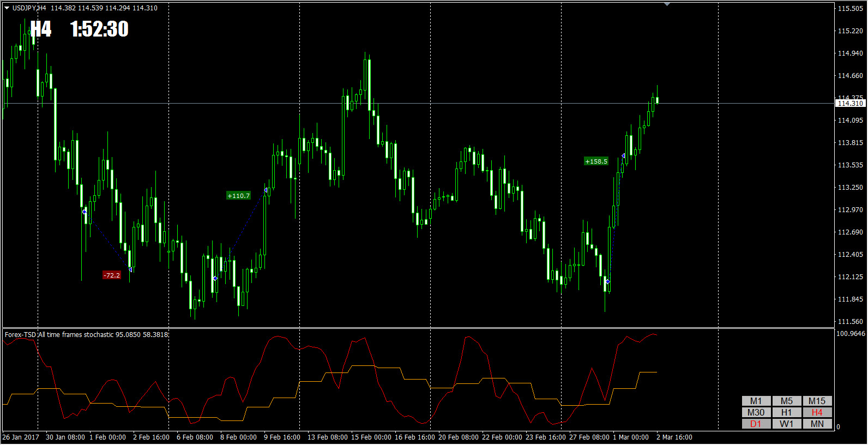The width and height of the screenshot is (868, 445).
Task: Switch chart to M1 timeframe button
Action: [756, 401]
